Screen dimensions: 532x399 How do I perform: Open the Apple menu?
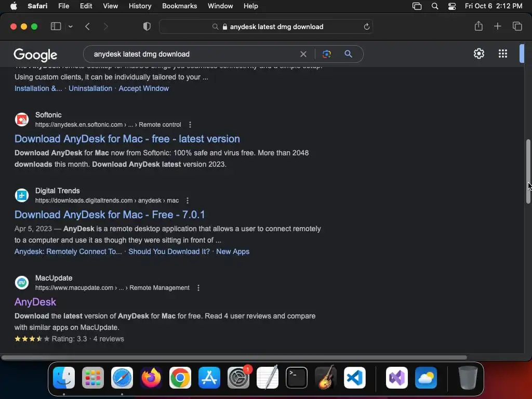(14, 6)
